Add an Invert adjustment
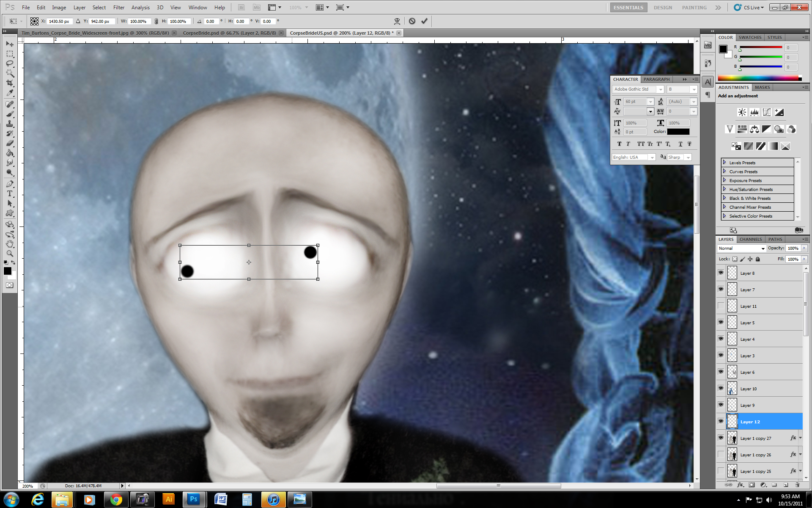The width and height of the screenshot is (812, 508). point(736,146)
